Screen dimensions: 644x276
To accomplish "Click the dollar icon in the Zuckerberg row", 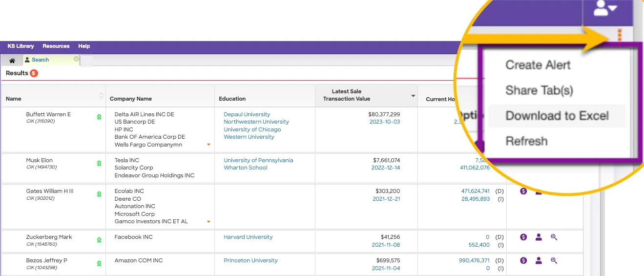I will [x=523, y=237].
